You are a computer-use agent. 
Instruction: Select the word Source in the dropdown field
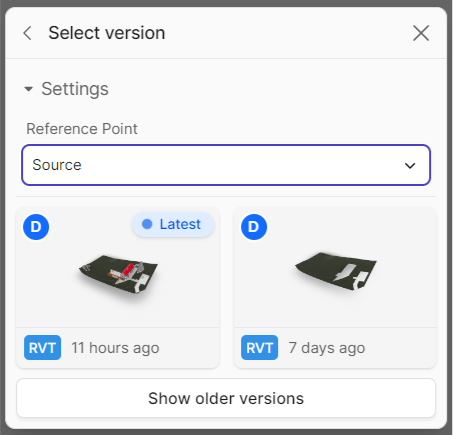pyautogui.click(x=57, y=165)
